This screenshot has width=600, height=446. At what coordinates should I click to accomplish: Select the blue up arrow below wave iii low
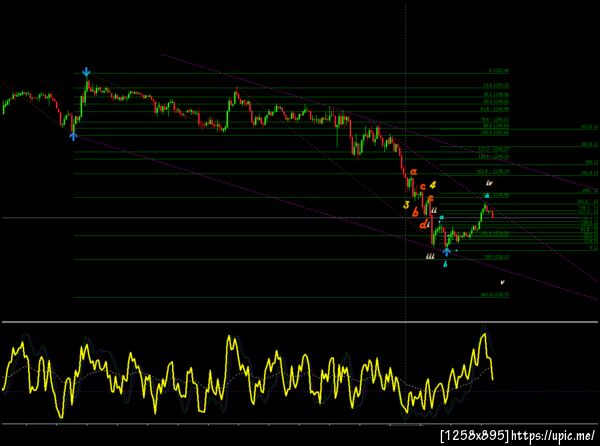click(x=447, y=252)
